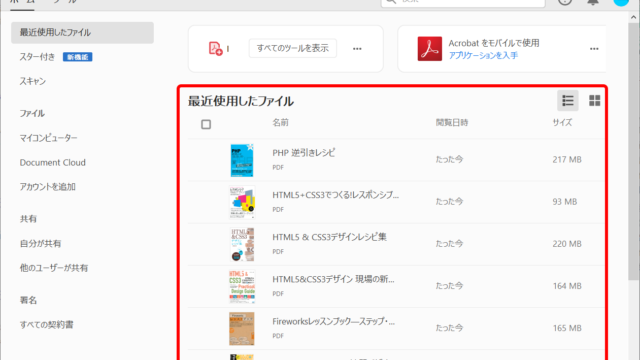Click the 165 MB size value
640x360 pixels.
[x=567, y=328]
